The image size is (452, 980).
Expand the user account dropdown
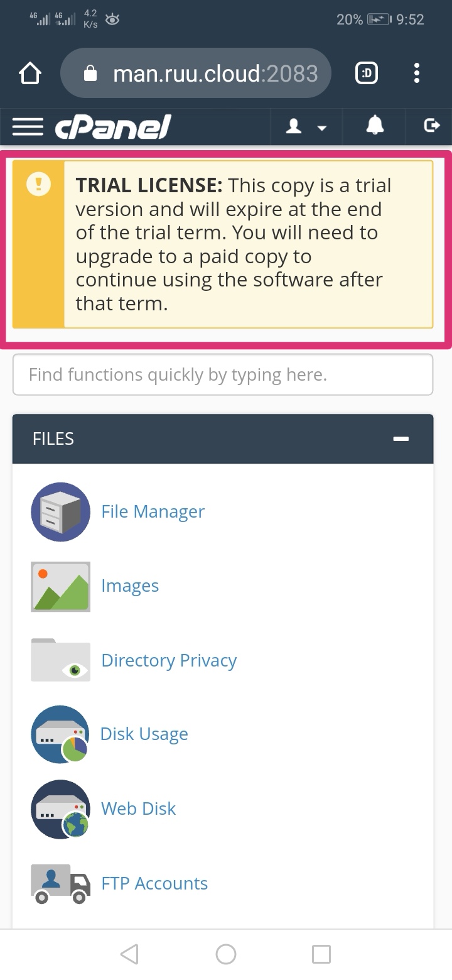pyautogui.click(x=306, y=127)
